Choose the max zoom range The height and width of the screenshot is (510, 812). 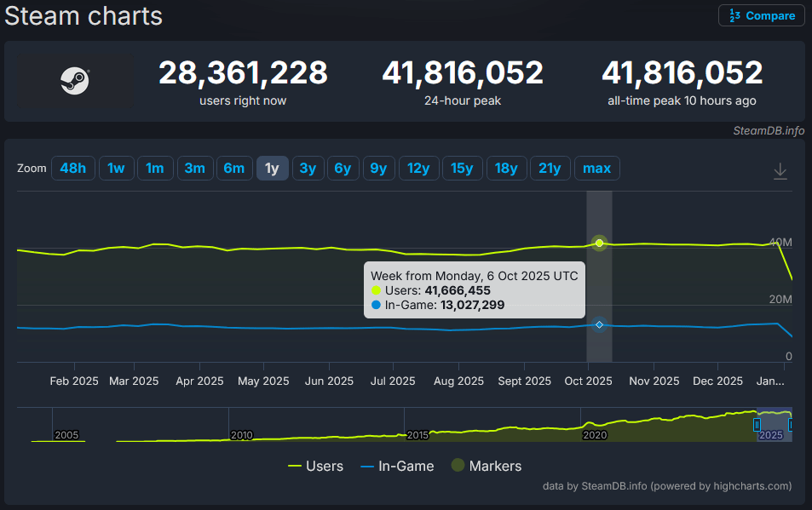pos(596,169)
